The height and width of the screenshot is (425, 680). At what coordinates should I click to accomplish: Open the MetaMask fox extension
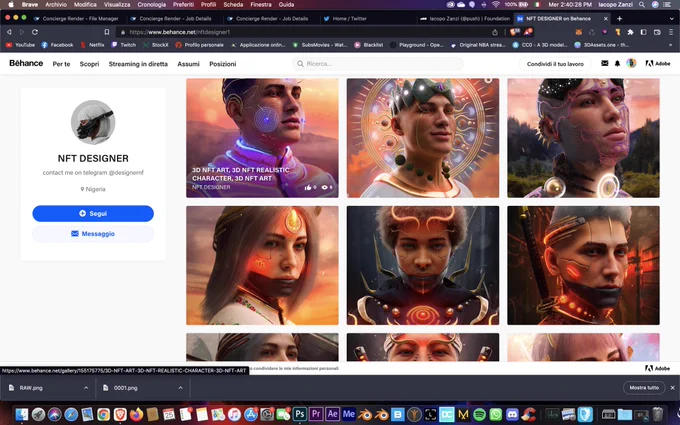coord(578,32)
